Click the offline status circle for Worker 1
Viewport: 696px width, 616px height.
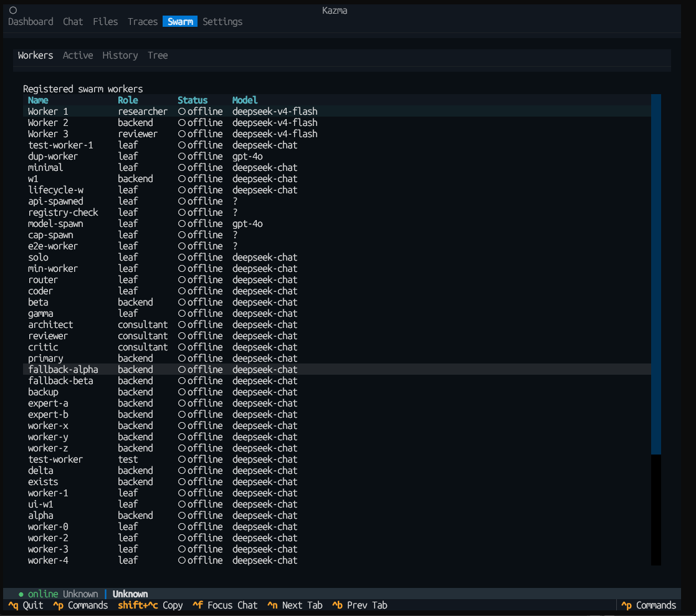point(182,112)
